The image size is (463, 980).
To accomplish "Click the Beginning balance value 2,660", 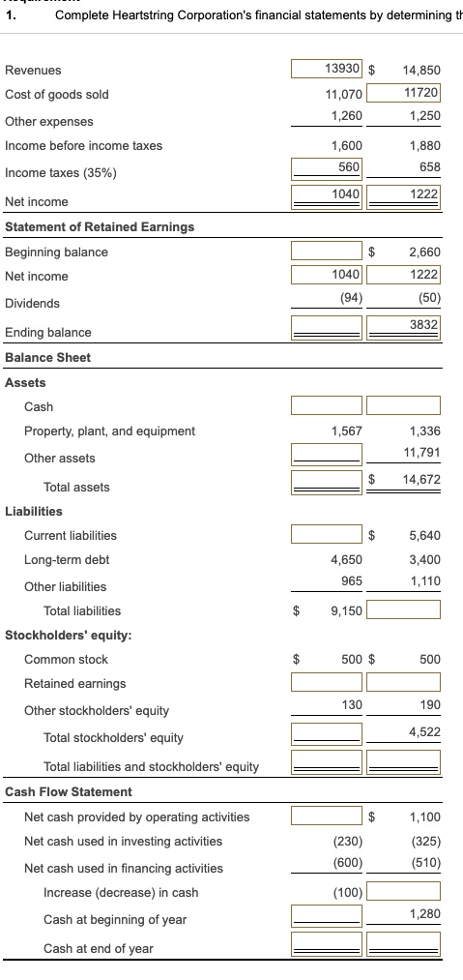I will [425, 252].
